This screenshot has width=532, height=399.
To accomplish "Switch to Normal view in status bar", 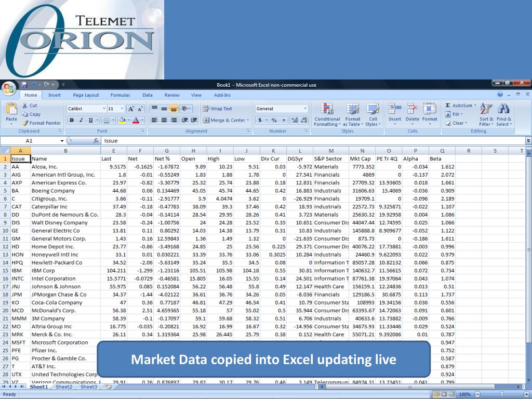I will tap(436, 394).
